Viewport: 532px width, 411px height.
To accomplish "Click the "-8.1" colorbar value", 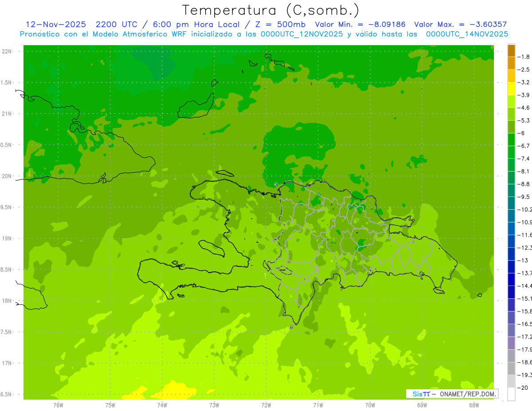I will pyautogui.click(x=524, y=171).
